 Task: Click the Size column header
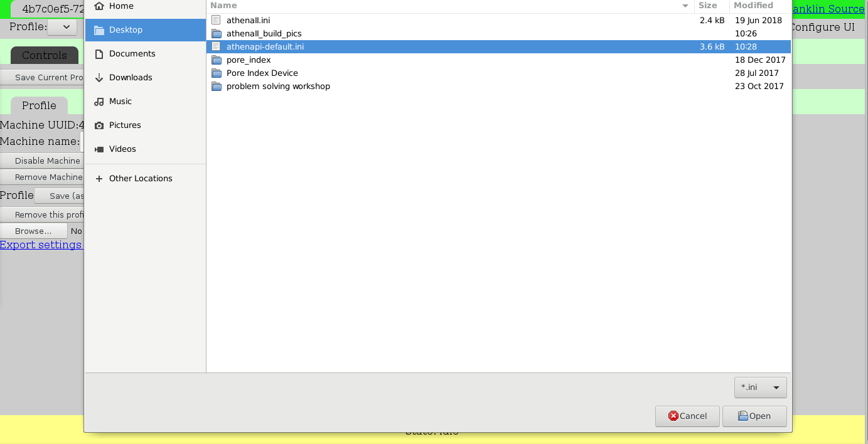click(x=708, y=6)
